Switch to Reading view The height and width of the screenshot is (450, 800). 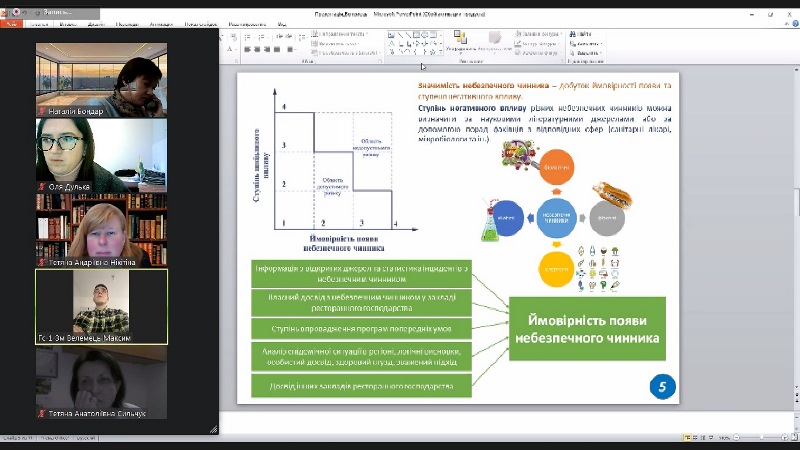[703, 438]
